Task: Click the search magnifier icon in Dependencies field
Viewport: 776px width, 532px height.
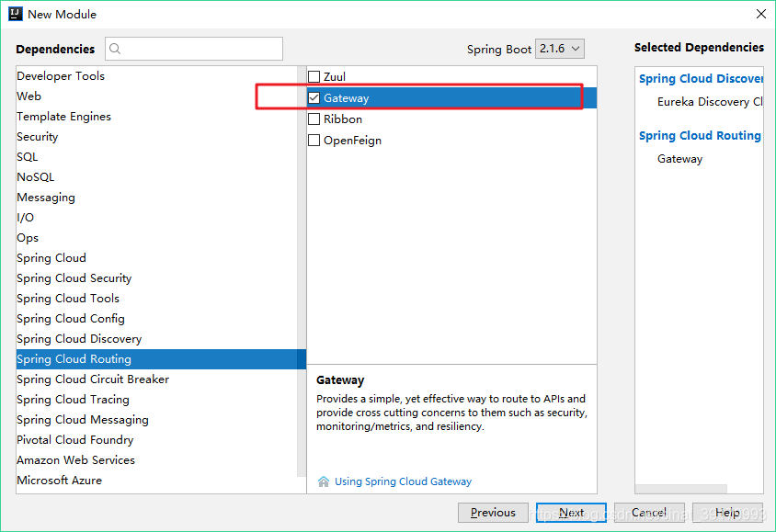Action: pyautogui.click(x=115, y=49)
